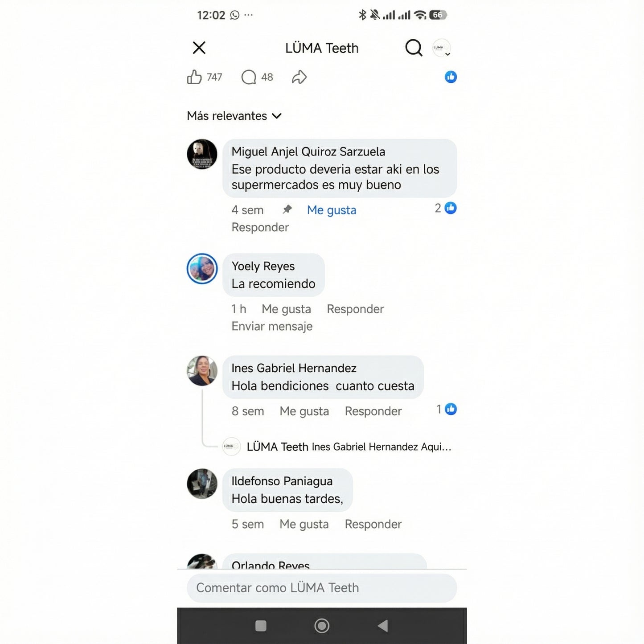Tap the Comentar como LÜMA Teeth field

(322, 588)
